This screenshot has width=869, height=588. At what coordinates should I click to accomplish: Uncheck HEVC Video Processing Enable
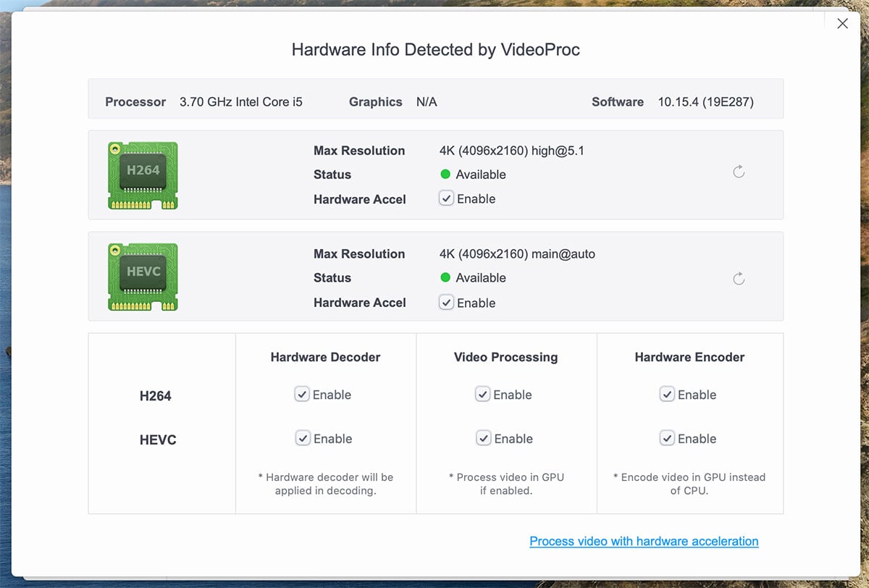pos(483,438)
